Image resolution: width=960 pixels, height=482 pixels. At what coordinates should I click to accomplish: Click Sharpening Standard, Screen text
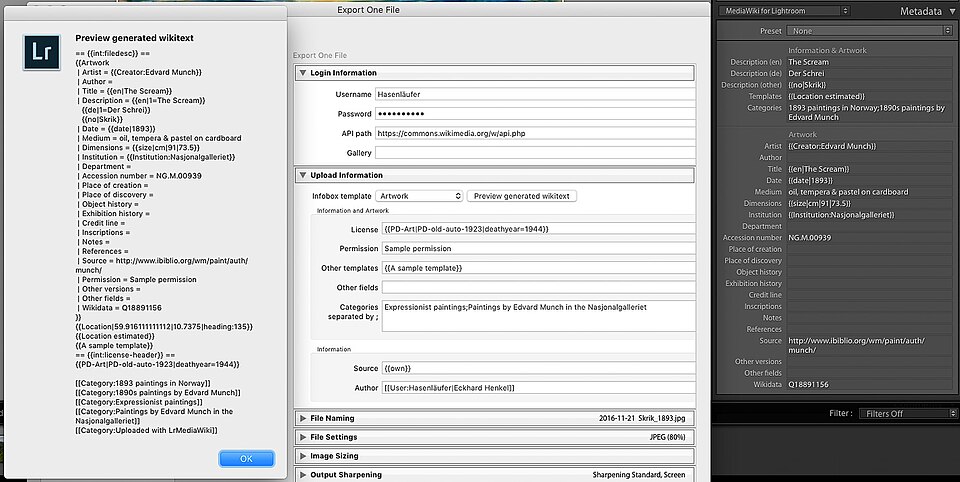tap(639, 475)
